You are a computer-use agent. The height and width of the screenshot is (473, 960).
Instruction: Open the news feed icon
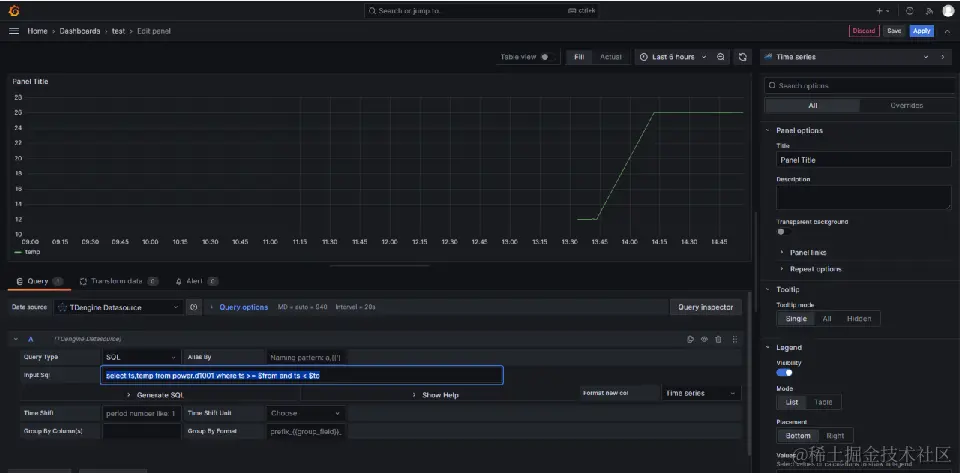pos(929,11)
